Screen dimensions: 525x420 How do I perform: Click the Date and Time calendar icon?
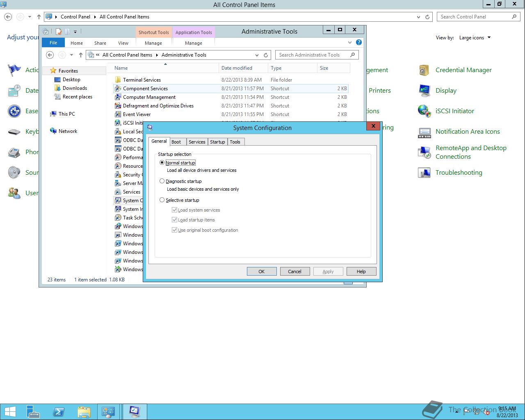(x=14, y=91)
